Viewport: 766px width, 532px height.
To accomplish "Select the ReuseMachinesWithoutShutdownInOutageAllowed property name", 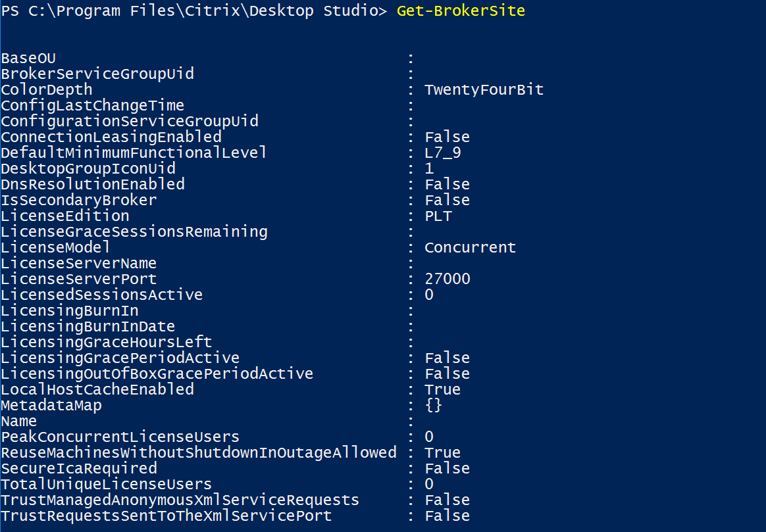I will (199, 453).
